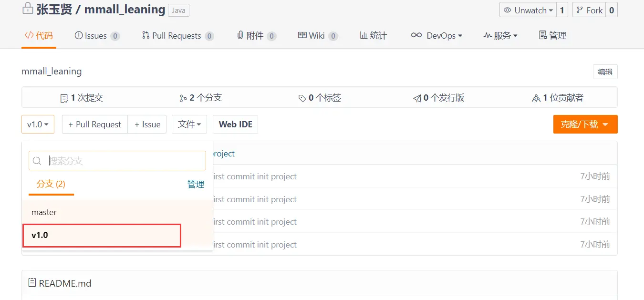View the 1 位贡献者 contributors
This screenshot has width=644, height=300.
pos(558,98)
